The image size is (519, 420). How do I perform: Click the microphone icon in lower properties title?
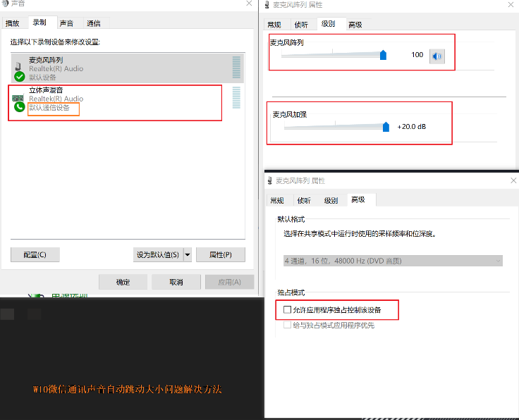click(x=270, y=180)
